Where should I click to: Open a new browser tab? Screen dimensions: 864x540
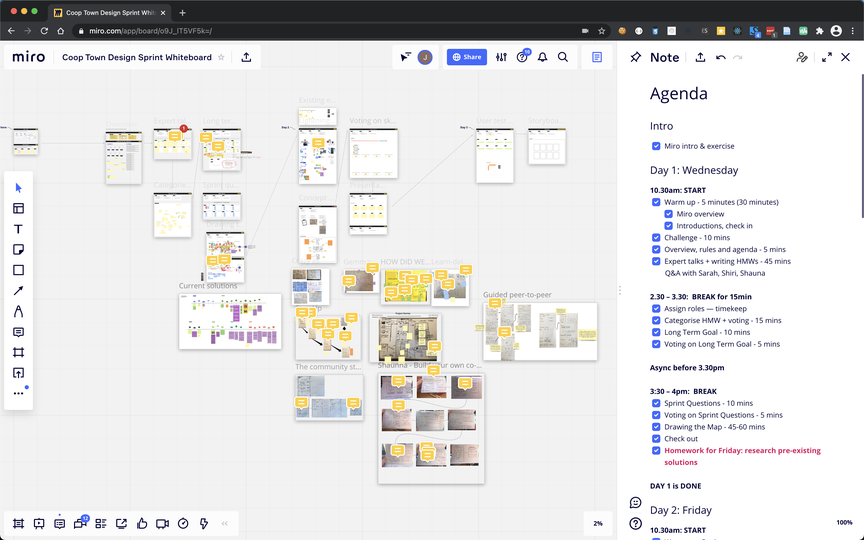click(182, 13)
